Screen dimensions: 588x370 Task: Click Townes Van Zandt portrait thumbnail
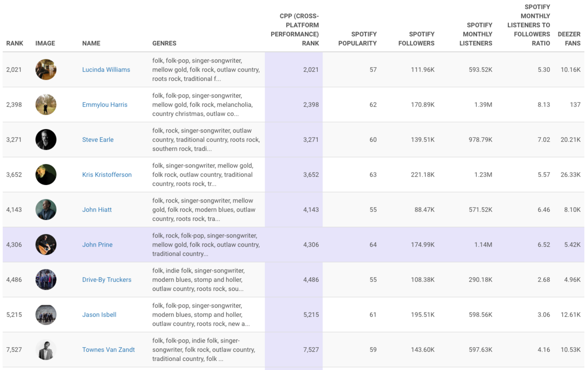pyautogui.click(x=46, y=349)
